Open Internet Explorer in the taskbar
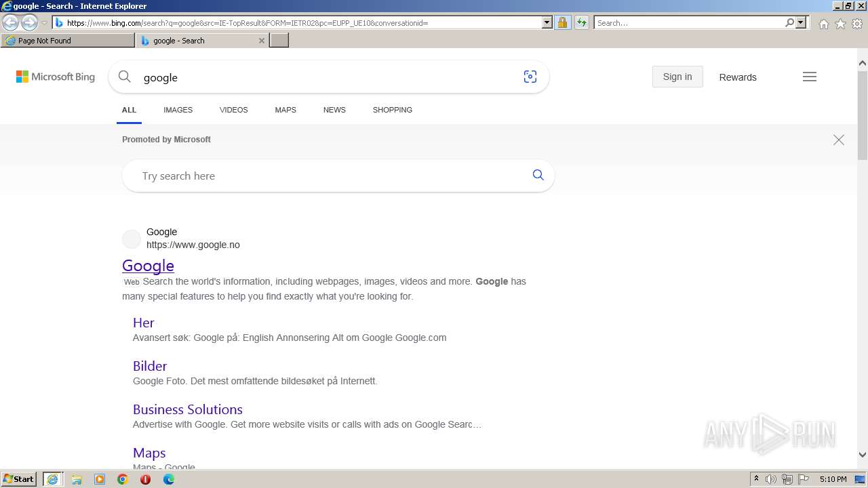This screenshot has height=488, width=868. [x=52, y=479]
